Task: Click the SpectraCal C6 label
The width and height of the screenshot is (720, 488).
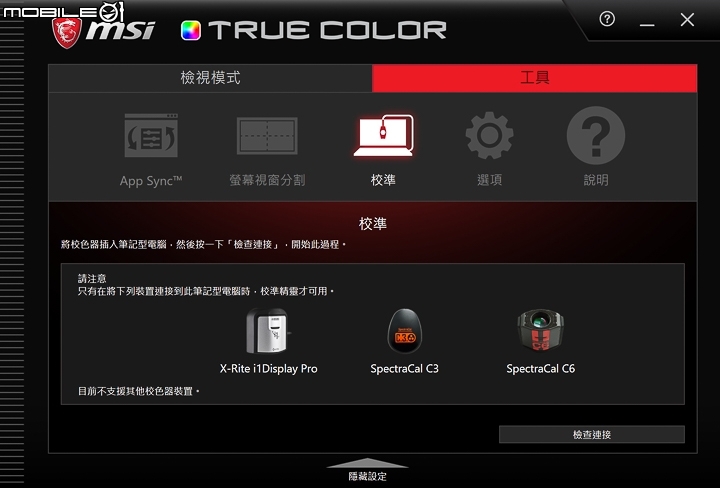Action: click(x=540, y=369)
